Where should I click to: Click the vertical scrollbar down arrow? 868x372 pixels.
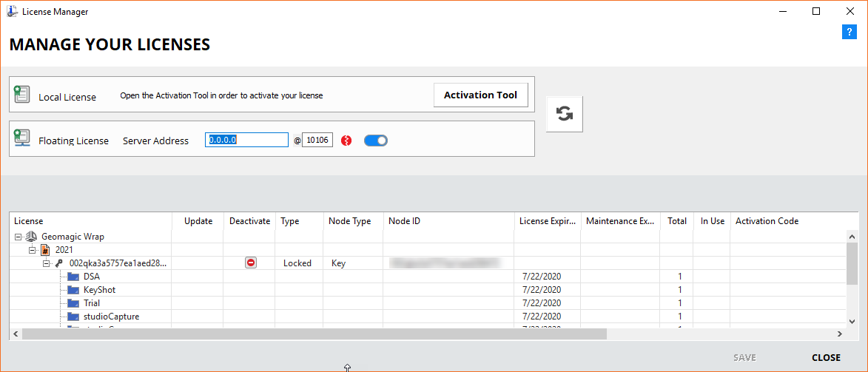[x=852, y=321]
